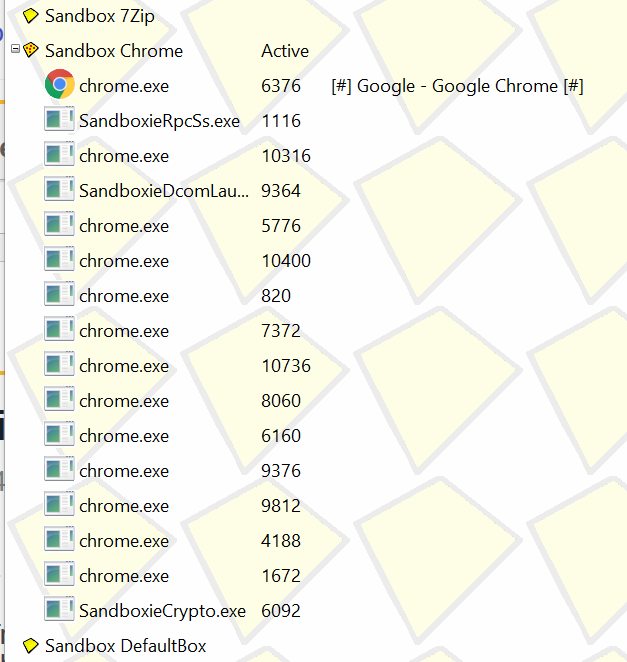This screenshot has height=662, width=627.
Task: Click the process icon of chrome.exe 10316
Action: tap(60, 154)
